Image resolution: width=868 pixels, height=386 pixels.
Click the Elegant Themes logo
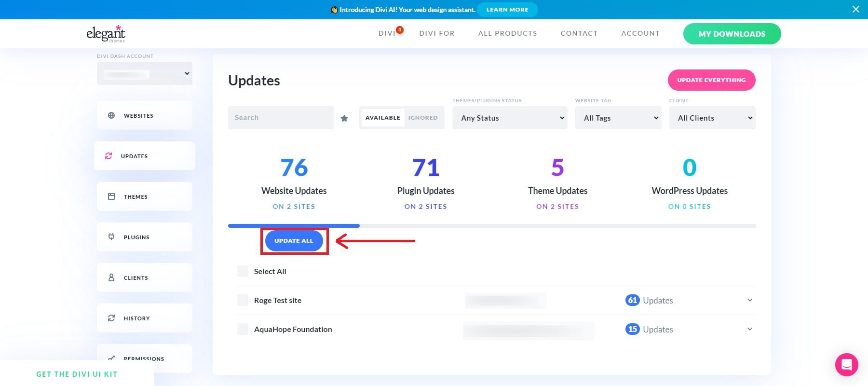106,34
